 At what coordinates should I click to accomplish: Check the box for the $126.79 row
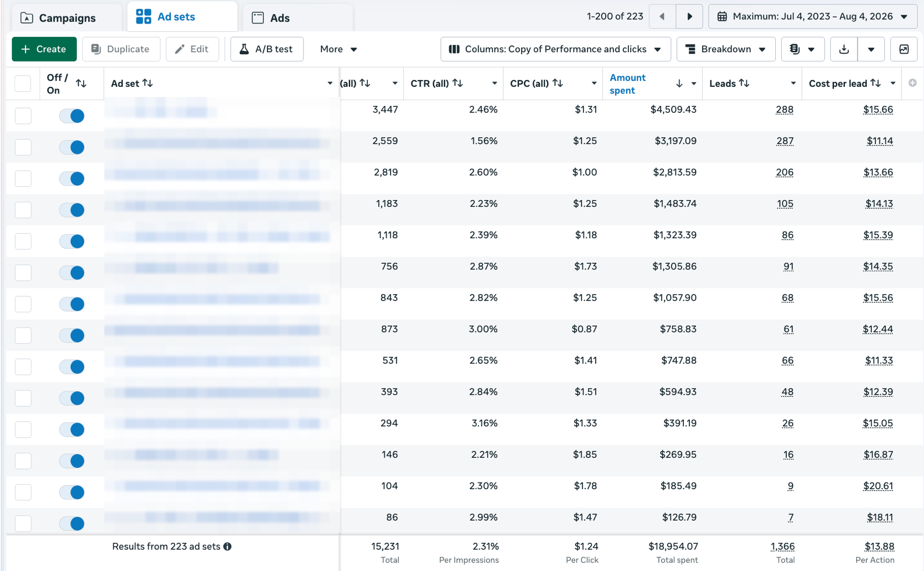(23, 523)
